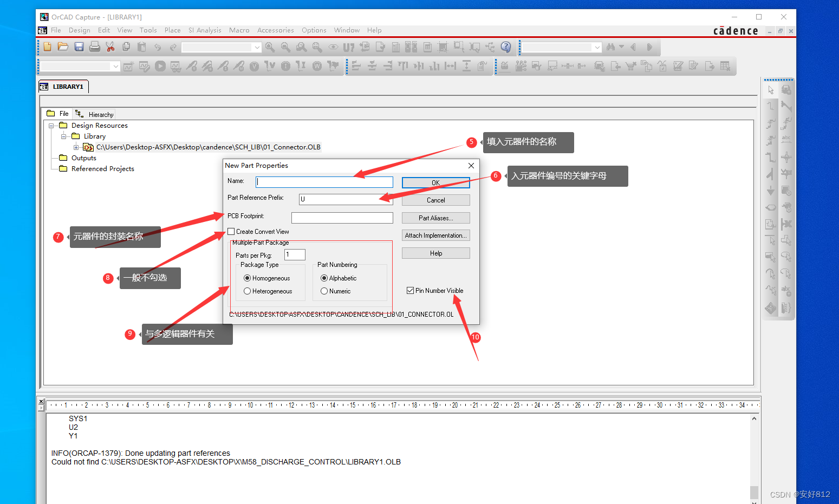The width and height of the screenshot is (839, 504).
Task: Open the search text dropdown arrow
Action: pyautogui.click(x=597, y=48)
